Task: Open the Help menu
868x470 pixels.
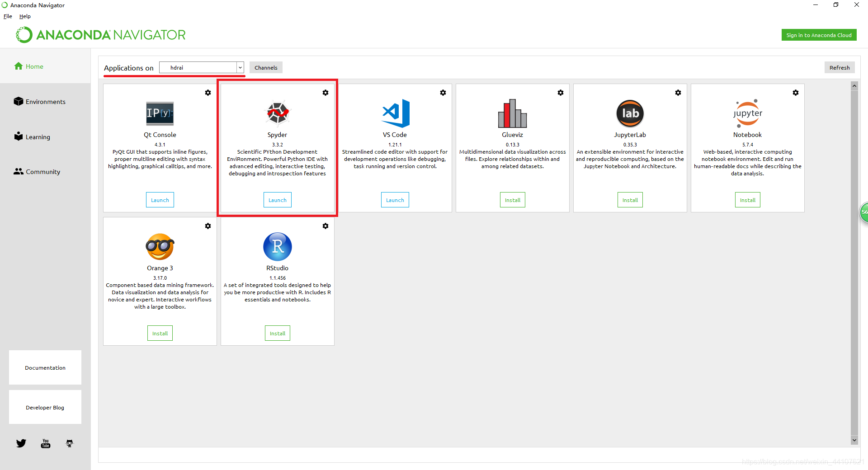Action: (x=25, y=16)
